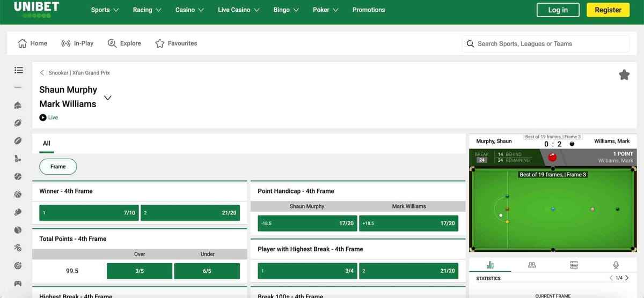Select Shaun Murphy -18.5 handicap at 17/20
Viewport: 644px width, 298px height.
(x=308, y=223)
